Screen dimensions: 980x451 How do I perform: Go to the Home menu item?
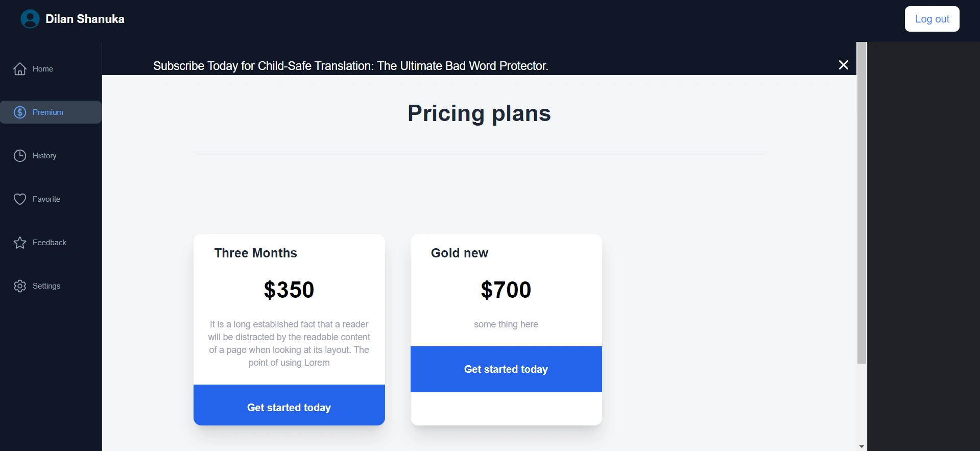[43, 69]
